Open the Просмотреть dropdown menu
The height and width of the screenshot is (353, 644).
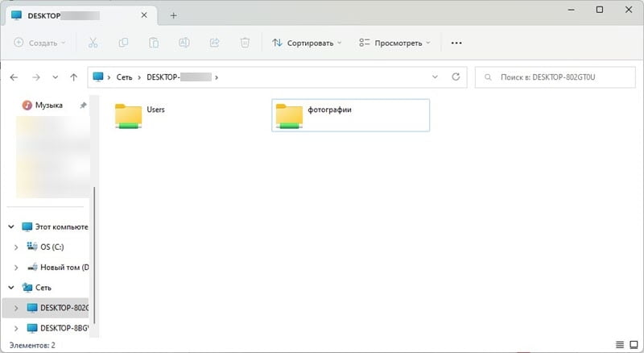(x=394, y=43)
